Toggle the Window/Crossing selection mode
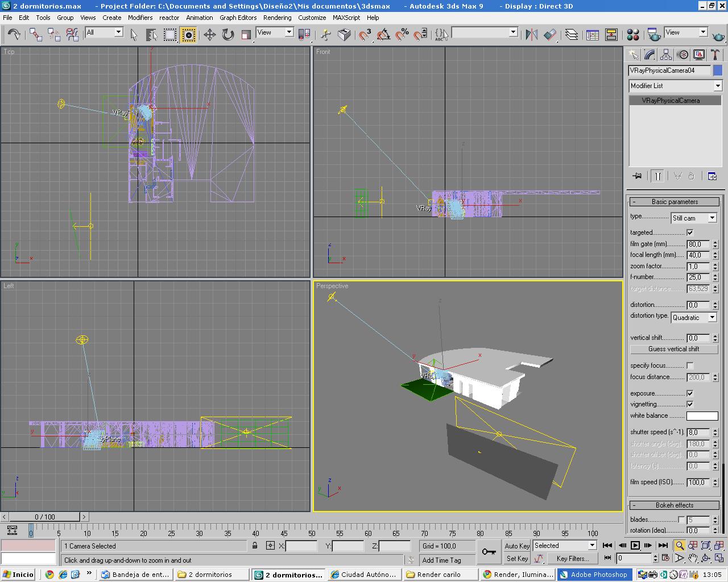728x582 pixels. 188,35
